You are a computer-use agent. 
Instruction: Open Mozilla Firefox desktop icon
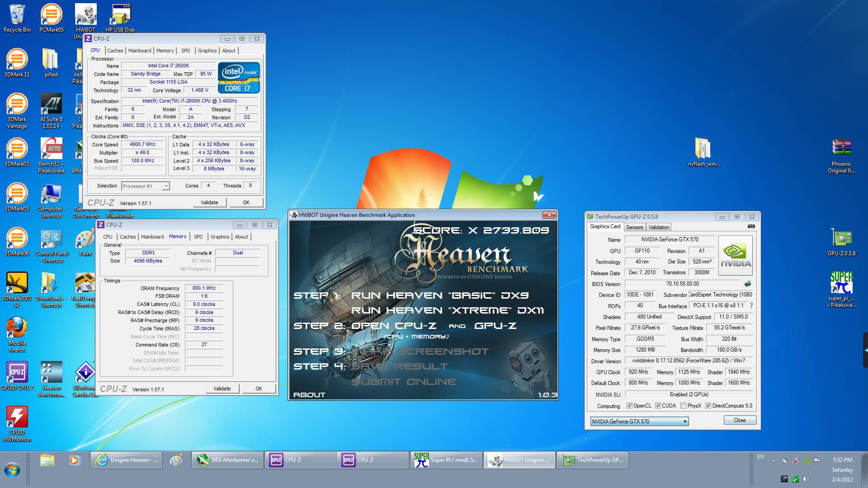17,334
